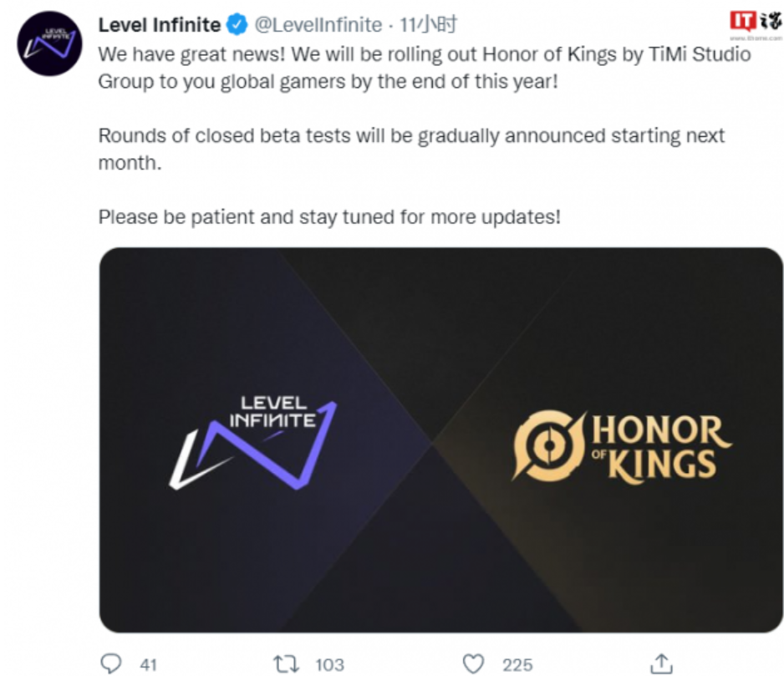This screenshot has width=784, height=676.
Task: Click the 'Please be patient' line
Action: 329,217
